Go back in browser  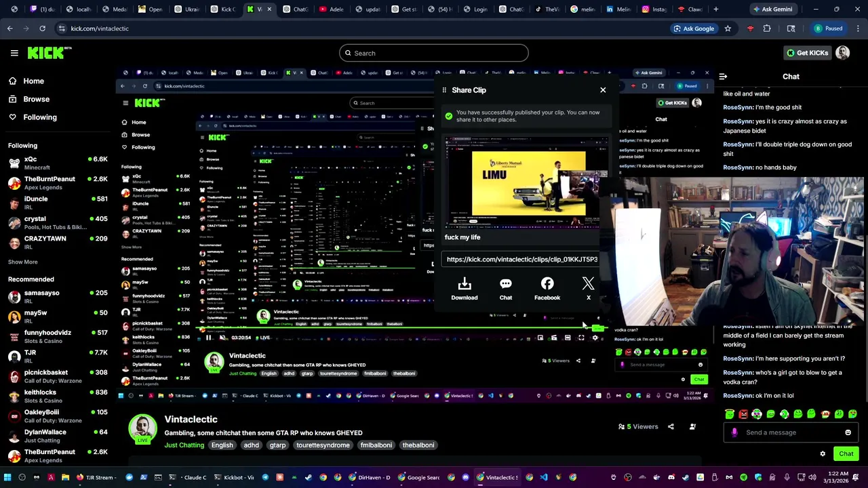click(9, 28)
